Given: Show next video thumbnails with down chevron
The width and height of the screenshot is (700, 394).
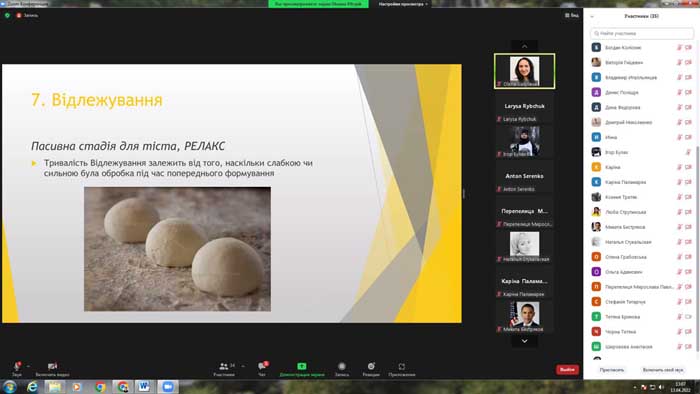Looking at the screenshot, I should tap(525, 341).
